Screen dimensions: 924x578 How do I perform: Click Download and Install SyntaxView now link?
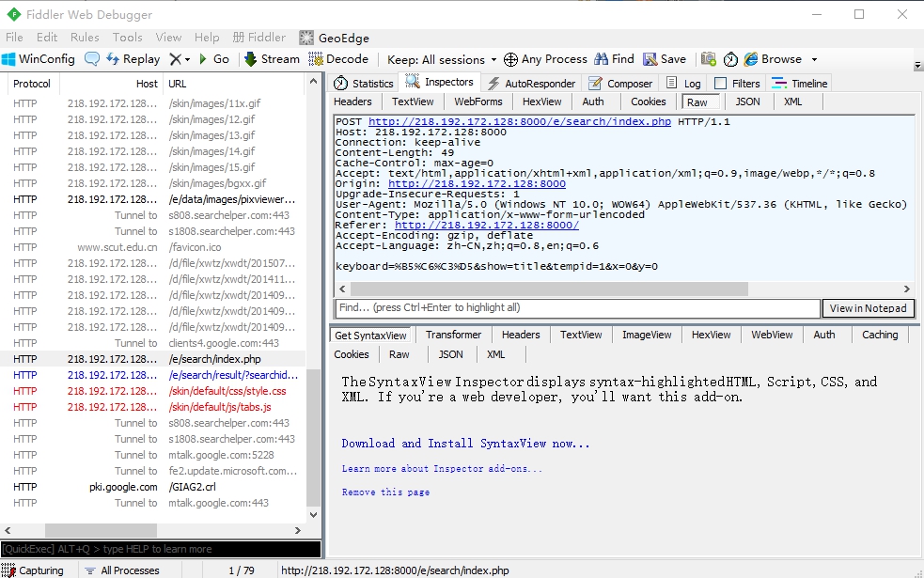click(x=465, y=444)
